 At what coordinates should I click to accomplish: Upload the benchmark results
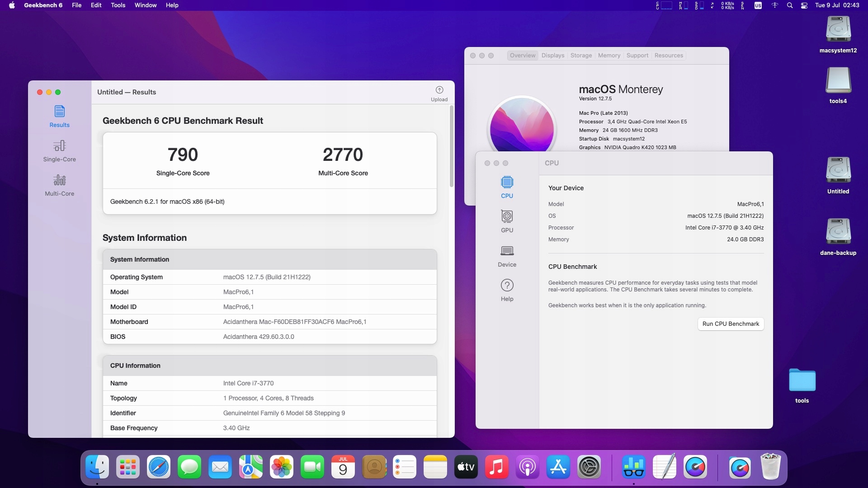(x=439, y=94)
